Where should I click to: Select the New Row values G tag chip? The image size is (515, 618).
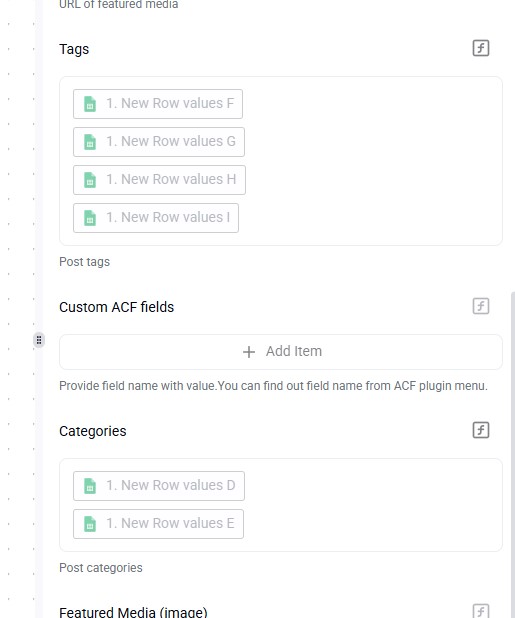click(x=159, y=142)
